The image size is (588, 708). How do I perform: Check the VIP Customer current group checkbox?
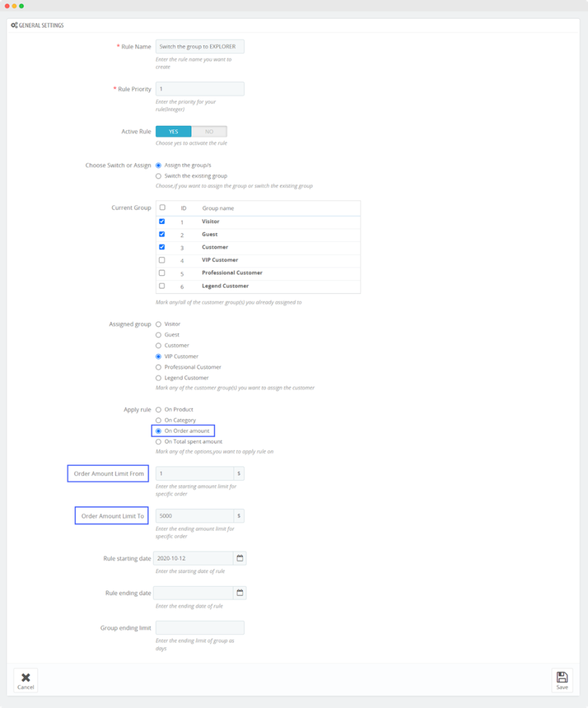click(162, 260)
